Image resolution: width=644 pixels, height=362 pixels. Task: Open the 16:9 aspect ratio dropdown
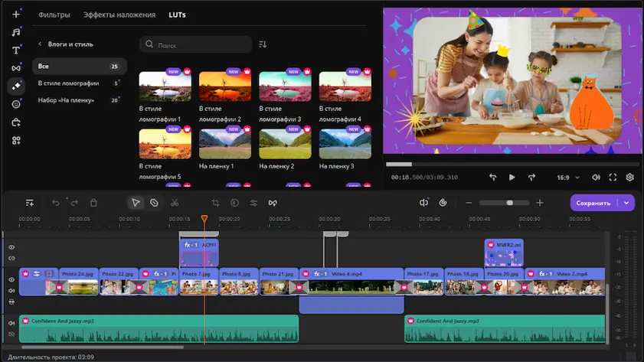567,177
